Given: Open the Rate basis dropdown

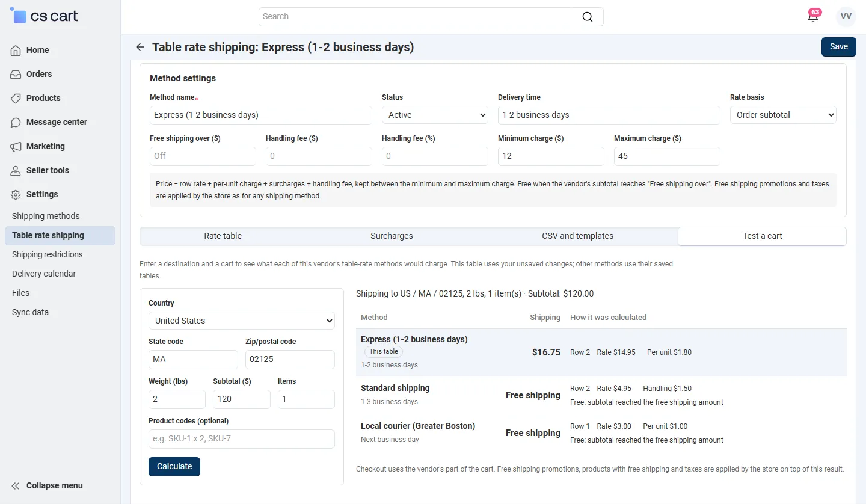Looking at the screenshot, I should [783, 115].
